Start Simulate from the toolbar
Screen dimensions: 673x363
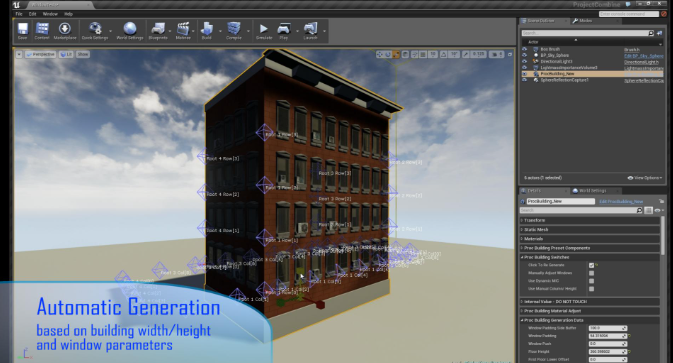pos(264,29)
